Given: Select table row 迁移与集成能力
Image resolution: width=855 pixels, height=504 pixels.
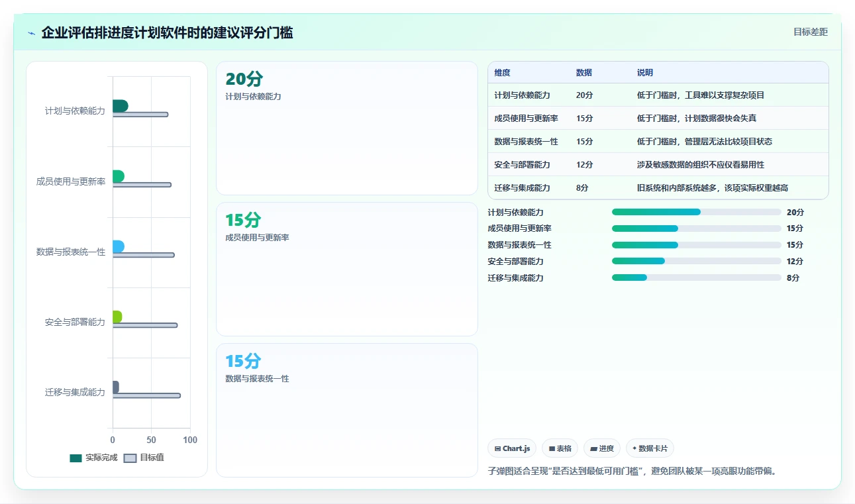Looking at the screenshot, I should pyautogui.click(x=658, y=188).
